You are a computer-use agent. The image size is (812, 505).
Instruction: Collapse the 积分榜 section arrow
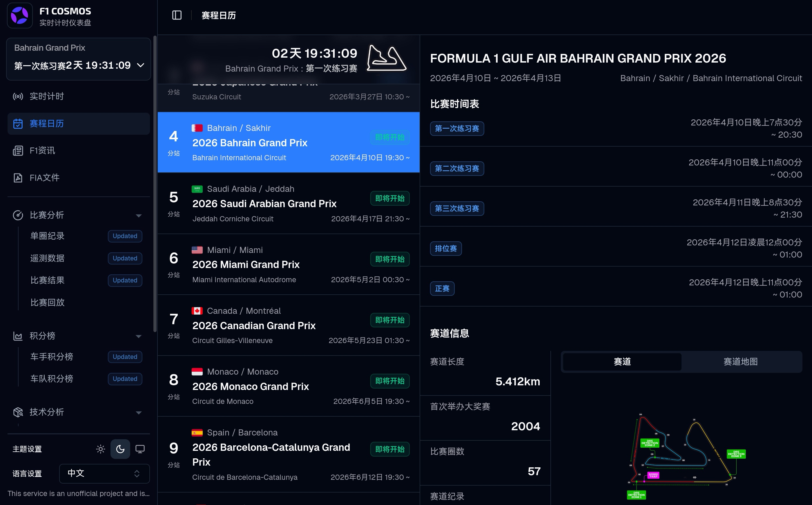(138, 336)
